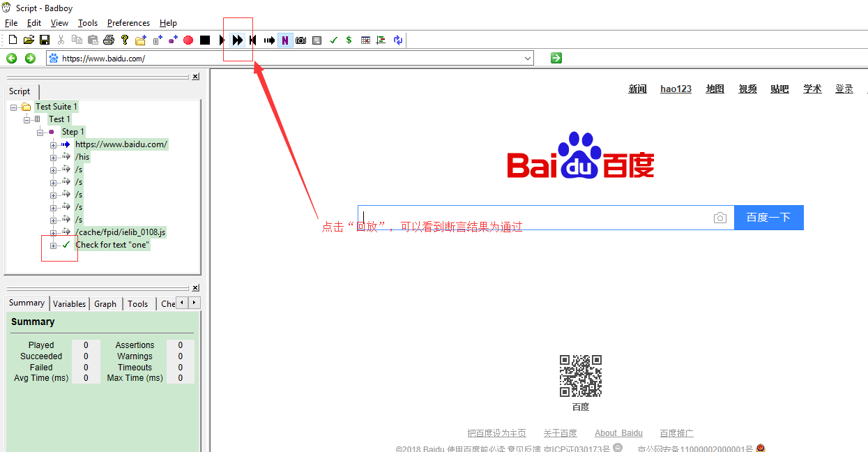Viewport: 868px width, 452px height.
Task: Click camera image search icon in Baidu box
Action: (720, 218)
